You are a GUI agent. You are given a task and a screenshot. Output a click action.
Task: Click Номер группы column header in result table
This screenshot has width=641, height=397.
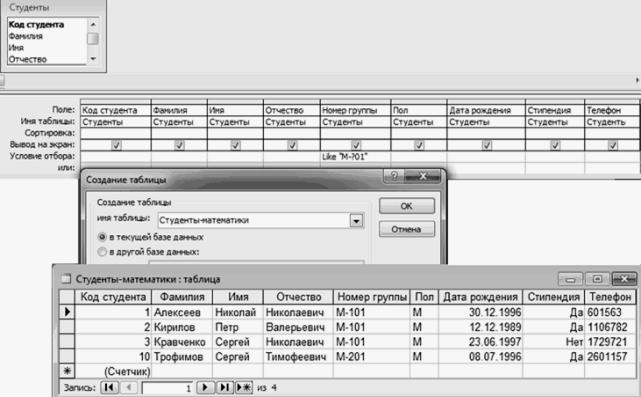[x=372, y=297]
